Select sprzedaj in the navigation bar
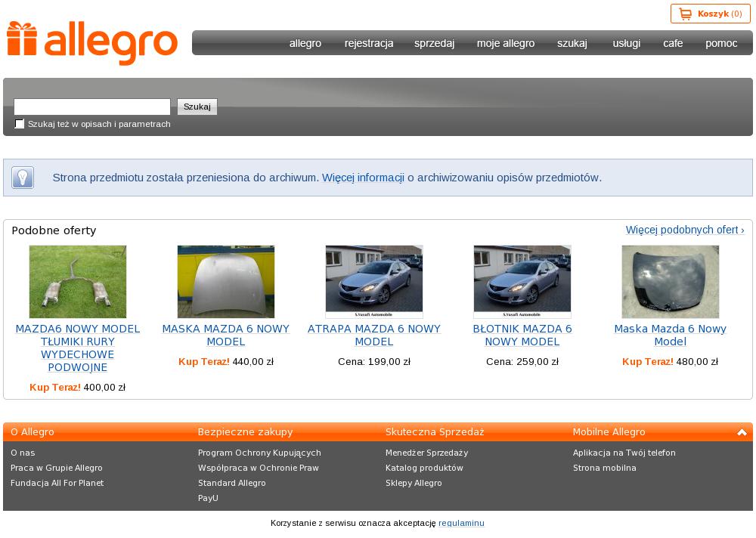The height and width of the screenshot is (538, 756). pos(435,43)
